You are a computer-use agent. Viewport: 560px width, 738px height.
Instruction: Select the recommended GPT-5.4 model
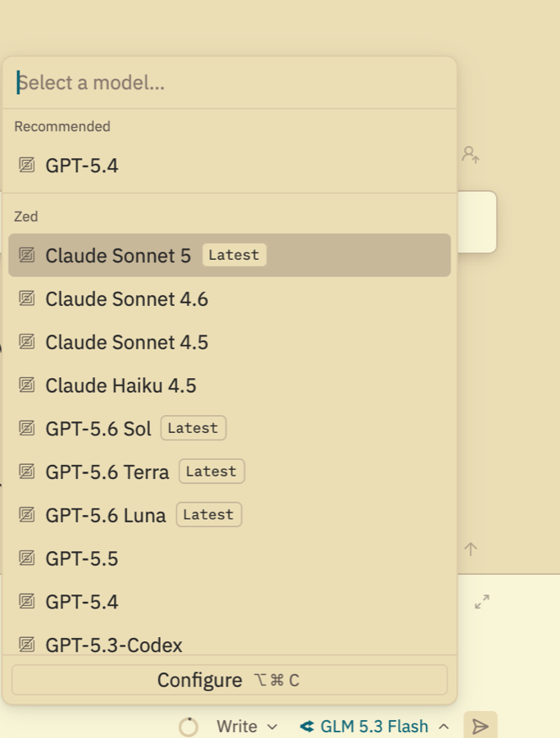[x=230, y=165]
